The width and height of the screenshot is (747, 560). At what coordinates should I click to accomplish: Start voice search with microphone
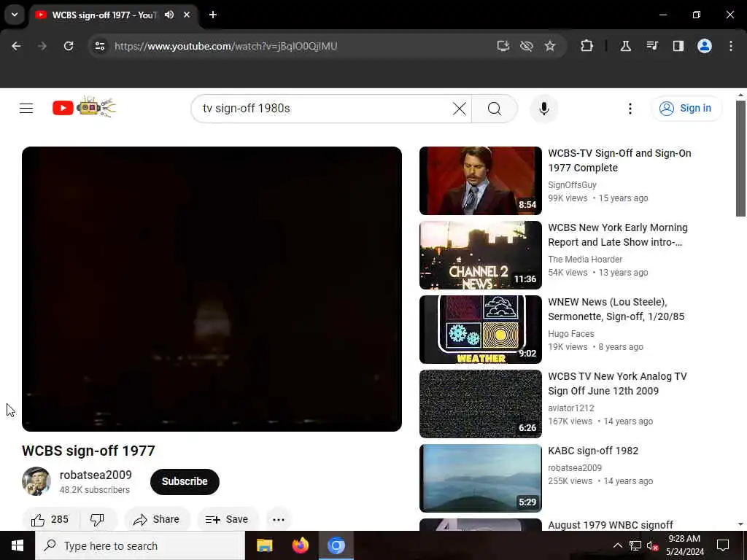pos(544,109)
